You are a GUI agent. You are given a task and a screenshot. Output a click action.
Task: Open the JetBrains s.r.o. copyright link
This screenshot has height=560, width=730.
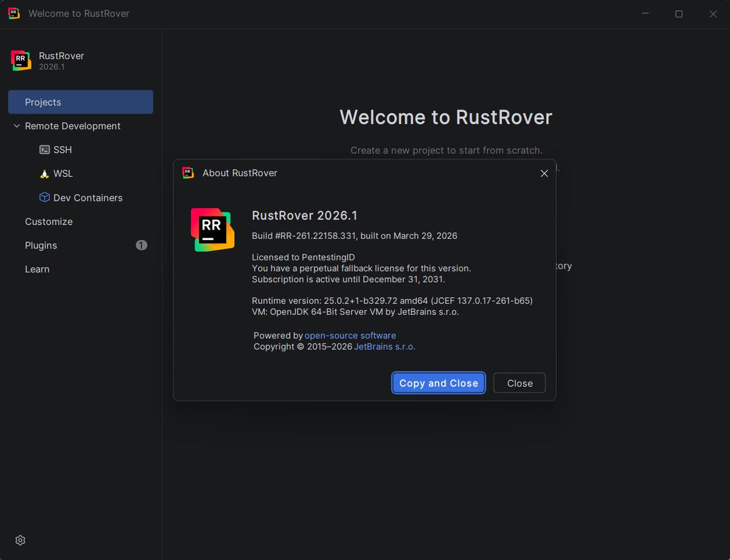[x=385, y=346]
